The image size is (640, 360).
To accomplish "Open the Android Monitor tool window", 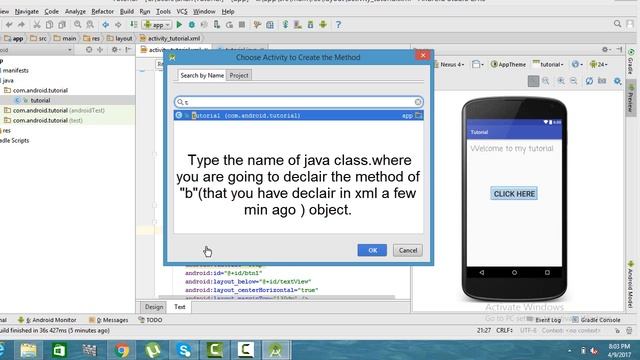I will pyautogui.click(x=47, y=320).
